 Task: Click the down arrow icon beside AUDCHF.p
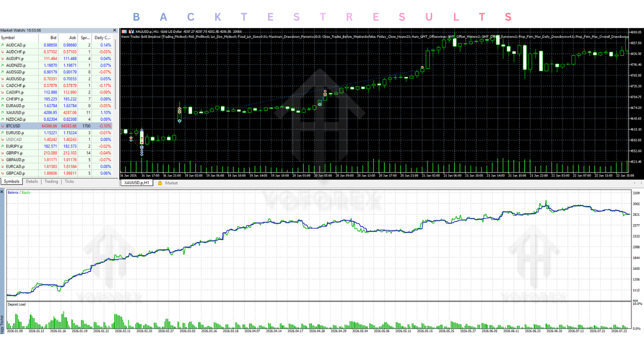(x=3, y=52)
